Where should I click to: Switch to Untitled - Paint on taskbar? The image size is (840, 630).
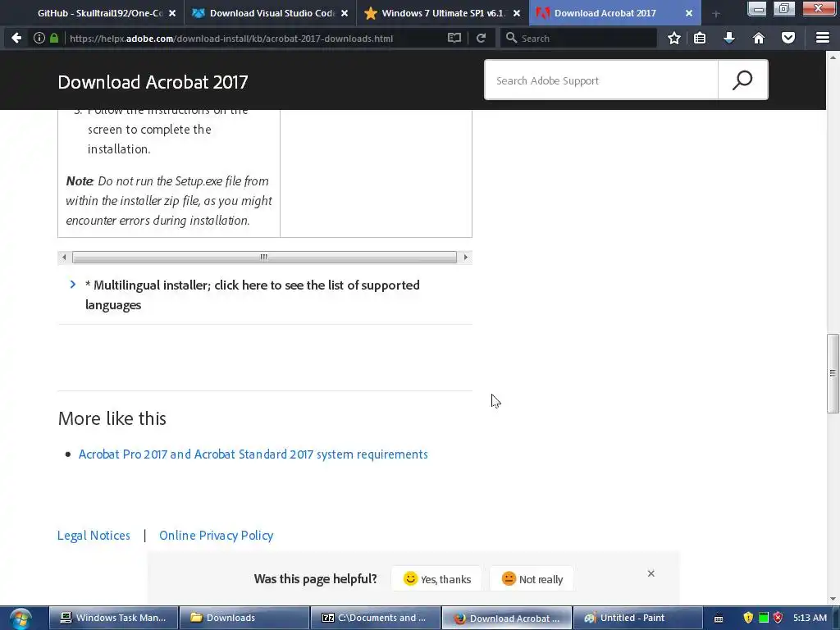(637, 618)
